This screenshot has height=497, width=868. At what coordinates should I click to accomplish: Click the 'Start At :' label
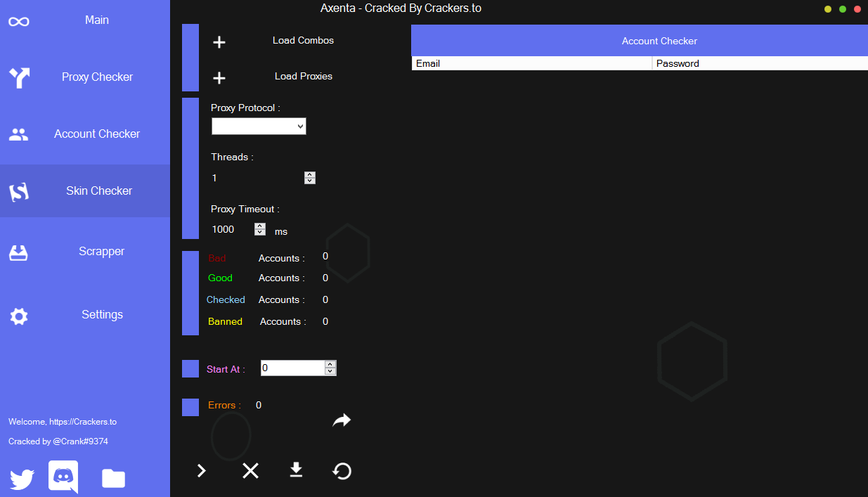click(226, 369)
